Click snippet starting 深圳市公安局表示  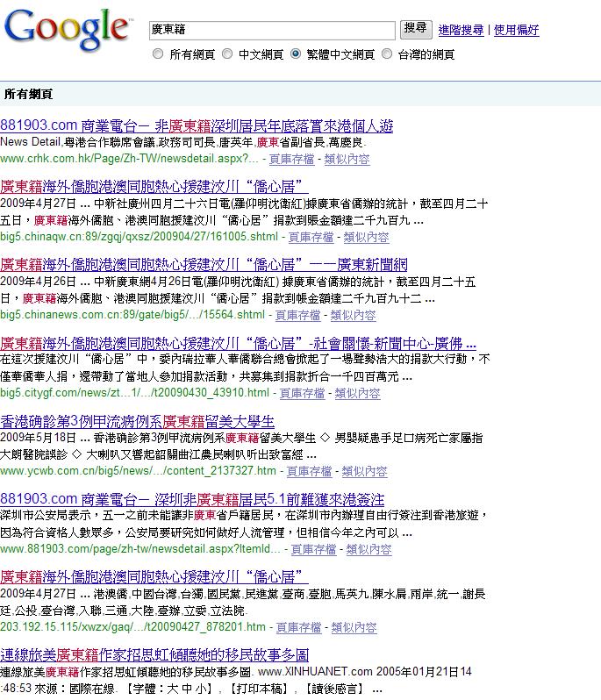244,524
